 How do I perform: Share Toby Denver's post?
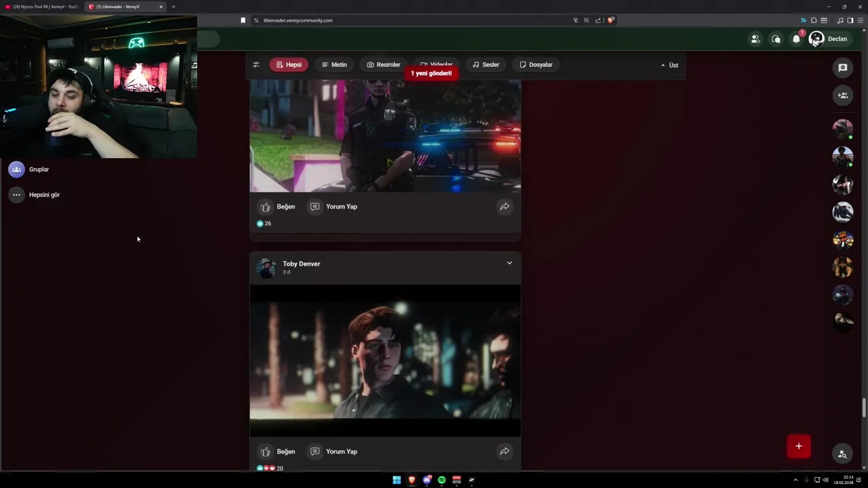tap(505, 451)
